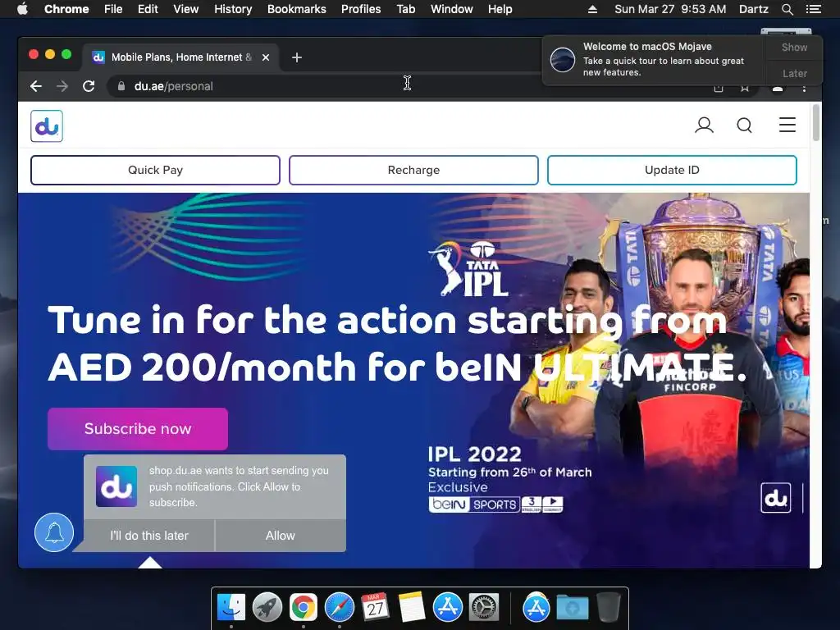Open Calendar icon showing 27
This screenshot has width=840, height=630.
(375, 608)
